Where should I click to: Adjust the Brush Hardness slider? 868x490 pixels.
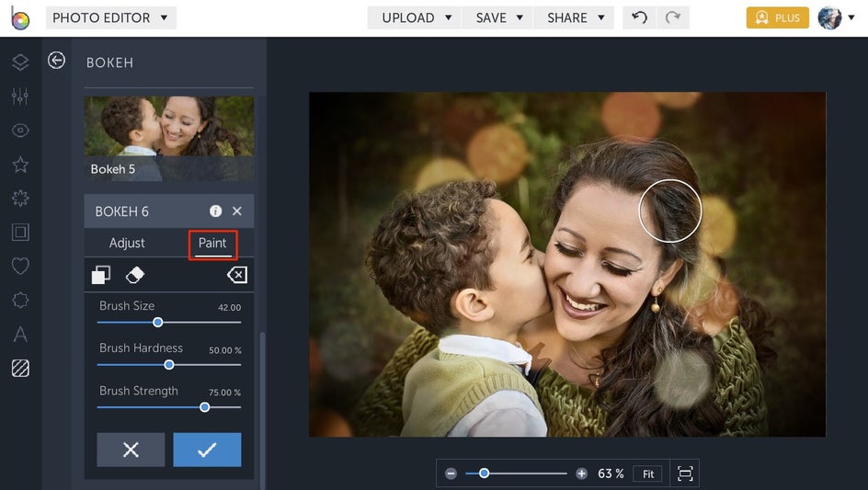click(169, 365)
